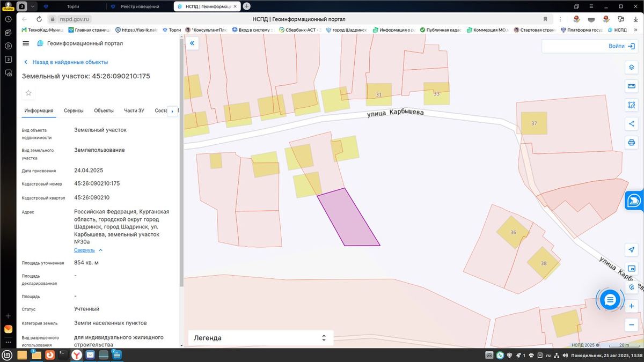This screenshot has width=644, height=362.
Task: Expand the Легенда panel
Action: pyautogui.click(x=261, y=338)
